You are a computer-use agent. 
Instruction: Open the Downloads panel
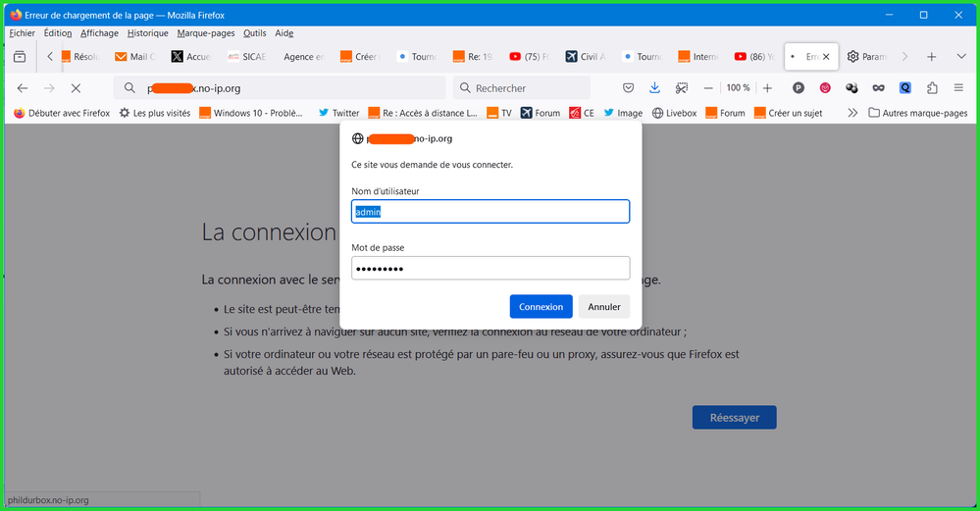coord(655,88)
